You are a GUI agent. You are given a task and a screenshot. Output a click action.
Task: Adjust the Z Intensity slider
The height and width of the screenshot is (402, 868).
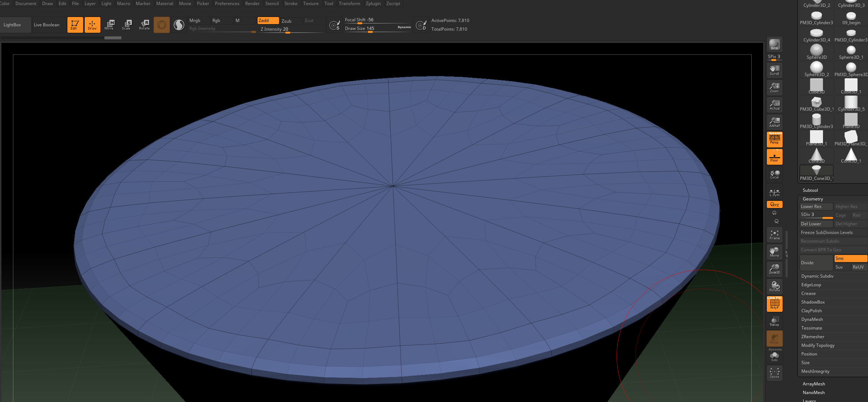pos(292,29)
